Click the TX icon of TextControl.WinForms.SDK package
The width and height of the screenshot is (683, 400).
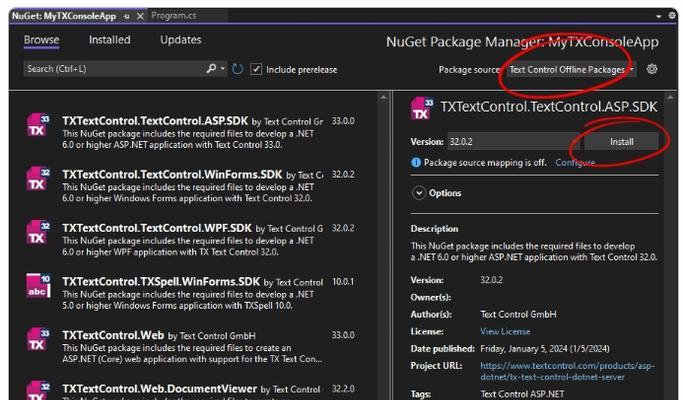click(38, 179)
